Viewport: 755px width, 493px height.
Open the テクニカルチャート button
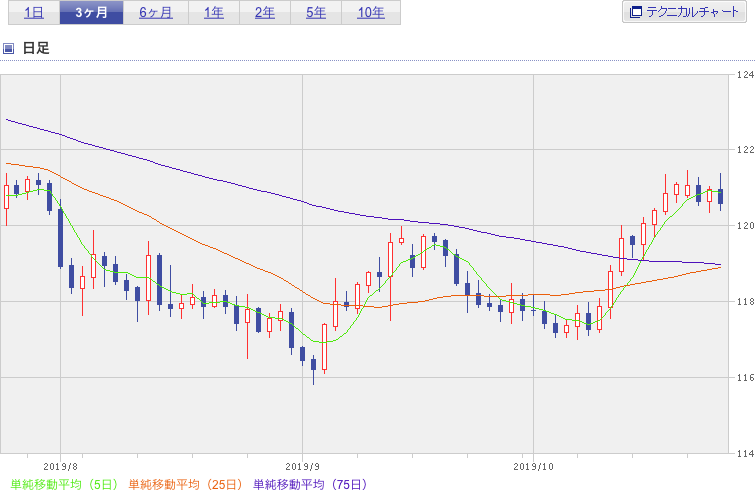point(684,12)
